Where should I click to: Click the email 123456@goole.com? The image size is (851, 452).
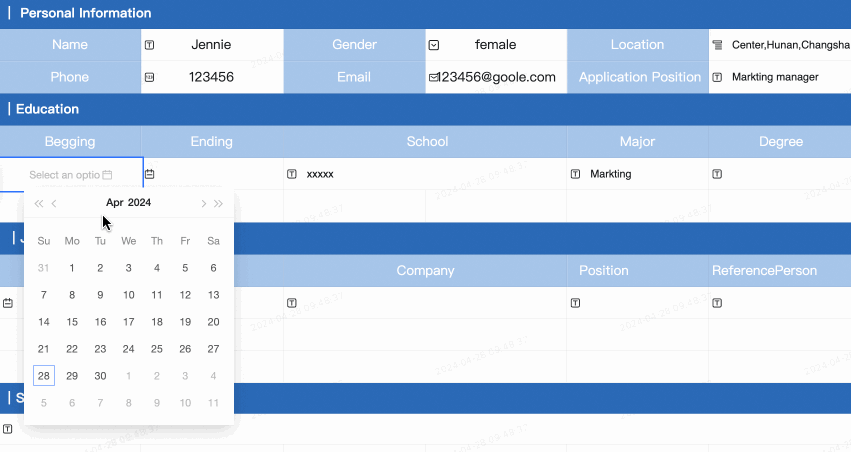497,77
